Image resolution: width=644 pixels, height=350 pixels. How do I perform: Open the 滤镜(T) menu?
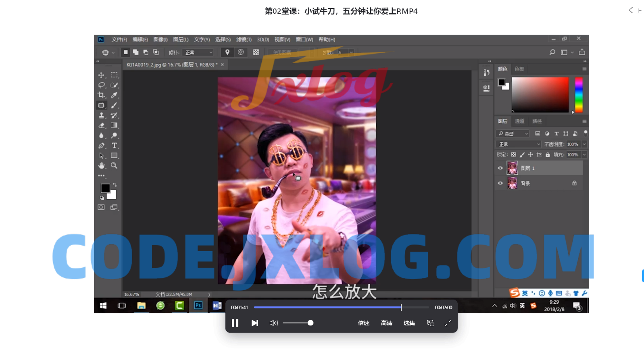pyautogui.click(x=244, y=40)
